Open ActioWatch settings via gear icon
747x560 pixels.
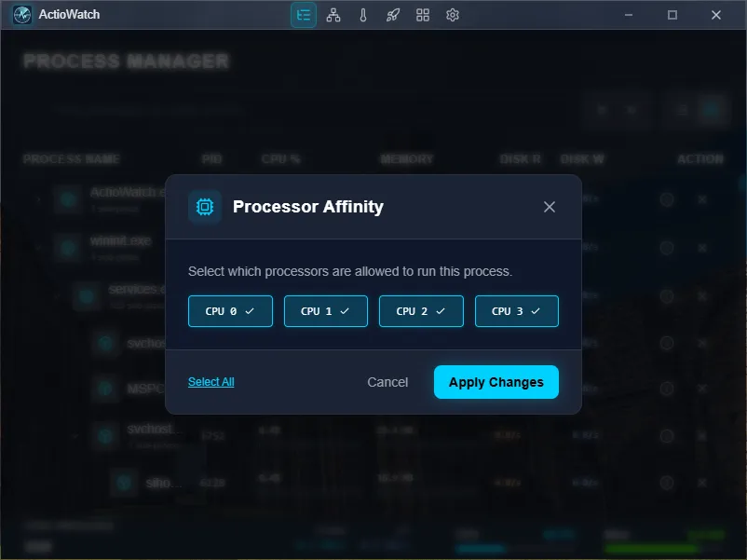(x=452, y=15)
